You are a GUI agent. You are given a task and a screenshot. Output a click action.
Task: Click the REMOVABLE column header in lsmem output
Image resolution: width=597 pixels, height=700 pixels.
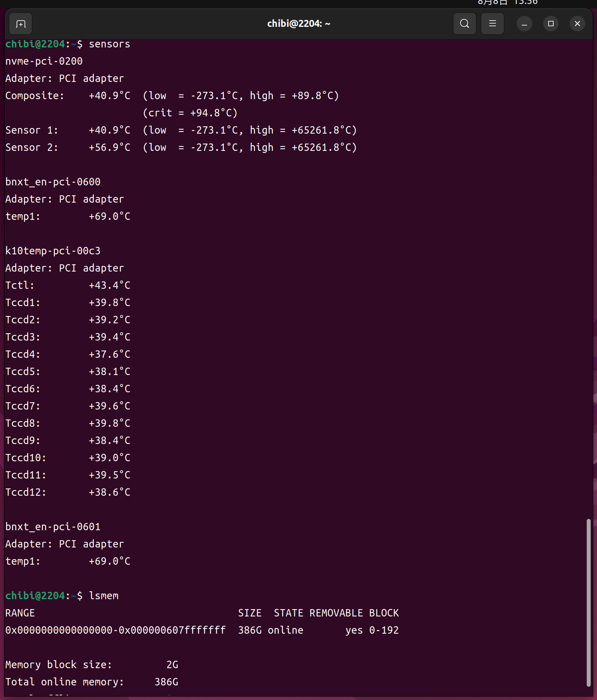tap(336, 613)
